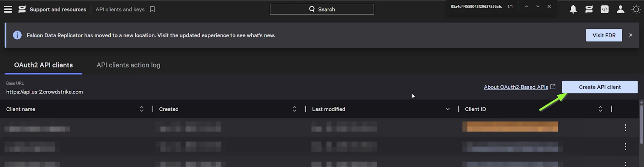Viewport: 644px width, 167px height.
Task: Open the hamburger navigation menu
Action: [x=8, y=9]
